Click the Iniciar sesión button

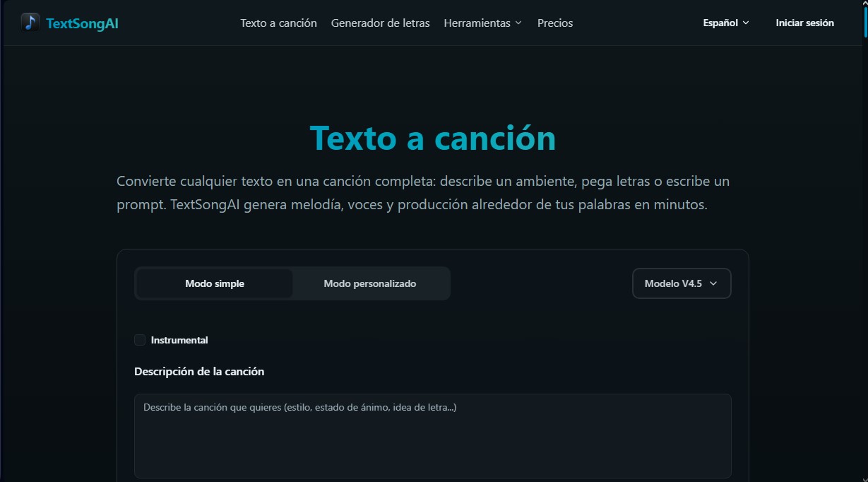[x=804, y=23]
